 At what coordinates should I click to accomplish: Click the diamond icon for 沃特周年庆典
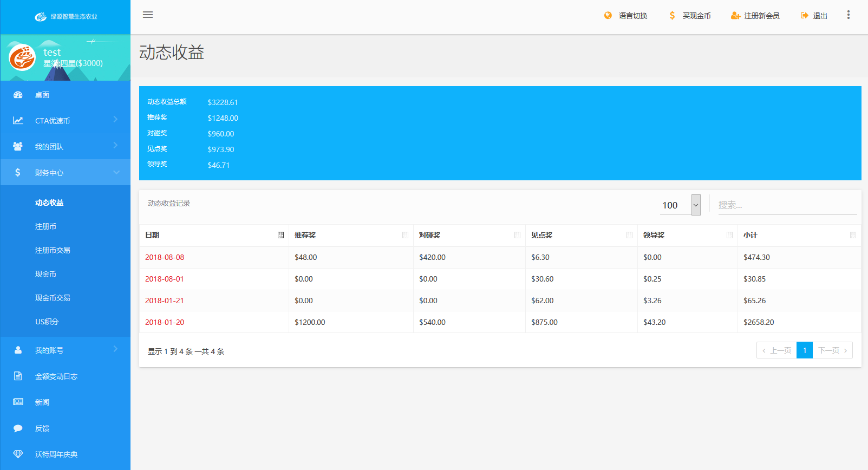coord(18,454)
